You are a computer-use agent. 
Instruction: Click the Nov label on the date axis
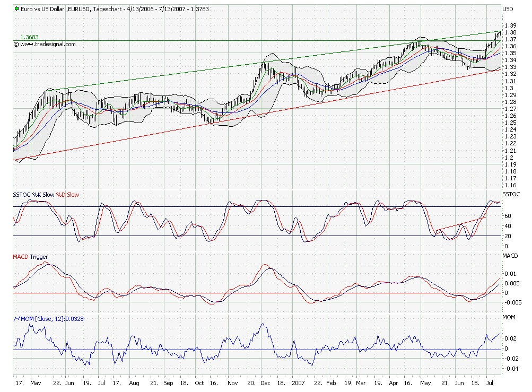(x=233, y=383)
